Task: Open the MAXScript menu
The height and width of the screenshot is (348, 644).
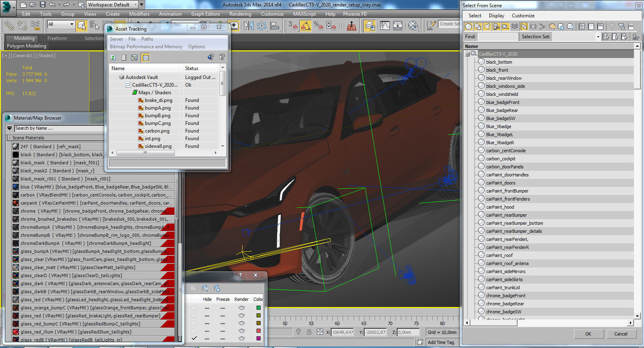Action: point(304,14)
